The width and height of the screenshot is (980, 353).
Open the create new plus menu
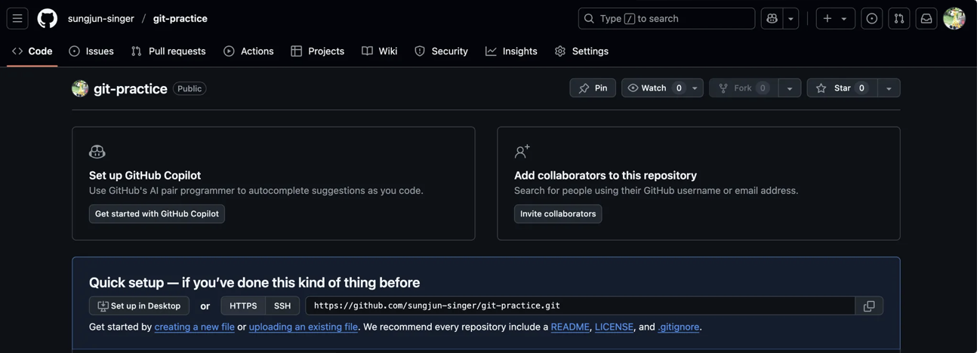pyautogui.click(x=836, y=18)
